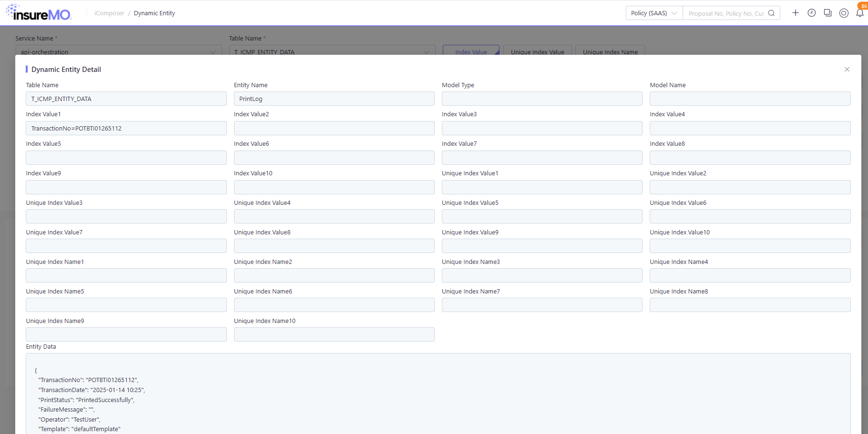868x434 pixels.
Task: Click the Unique Index Name10 field
Action: (x=334, y=334)
